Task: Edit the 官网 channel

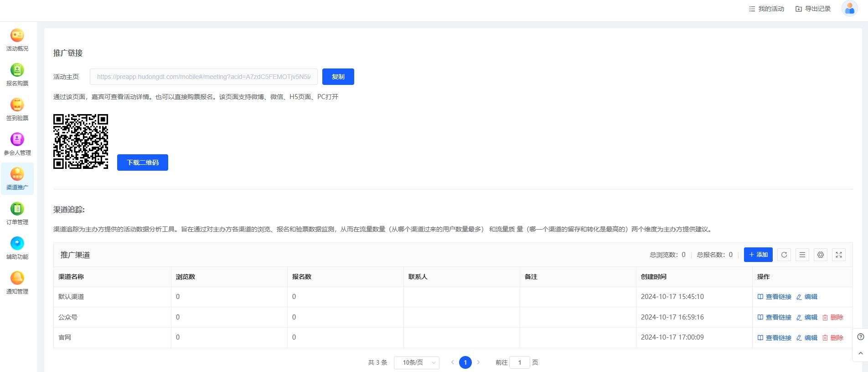Action: (x=807, y=338)
